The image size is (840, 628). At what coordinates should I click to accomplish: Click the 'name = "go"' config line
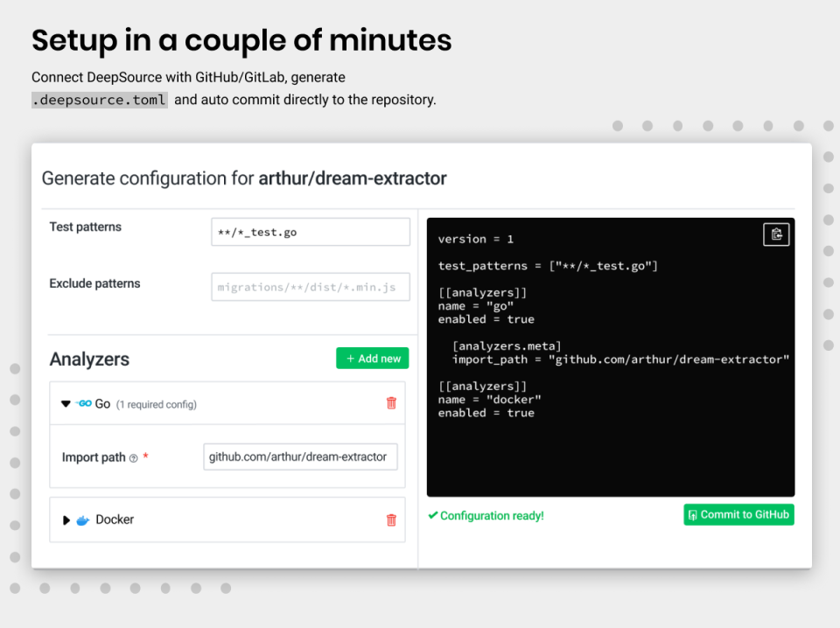(x=476, y=306)
